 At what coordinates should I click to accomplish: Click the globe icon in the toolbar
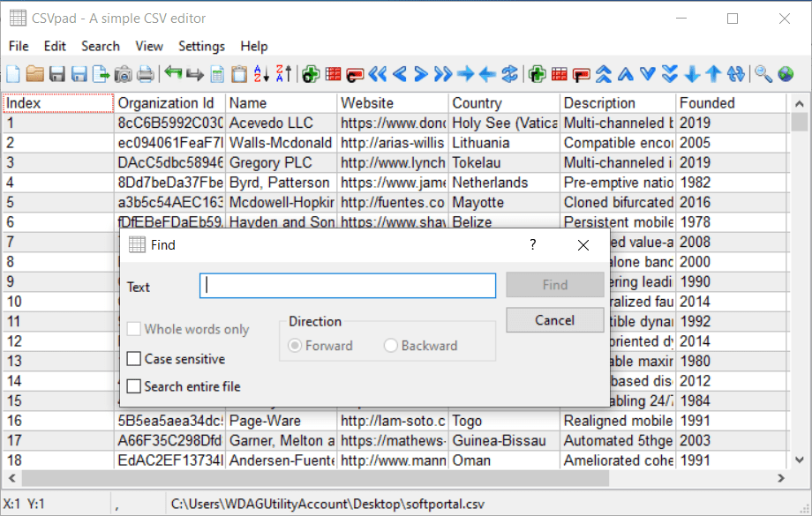(x=786, y=74)
